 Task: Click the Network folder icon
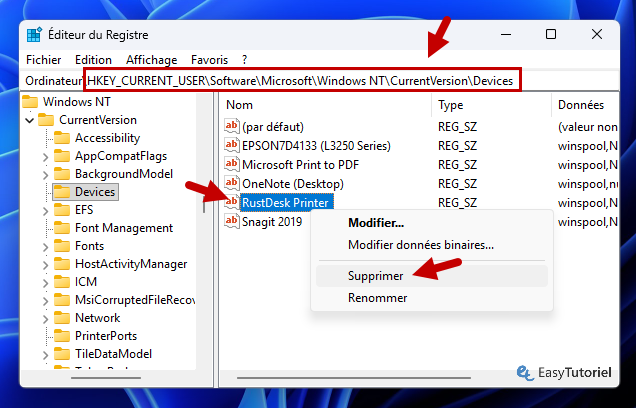[x=62, y=318]
